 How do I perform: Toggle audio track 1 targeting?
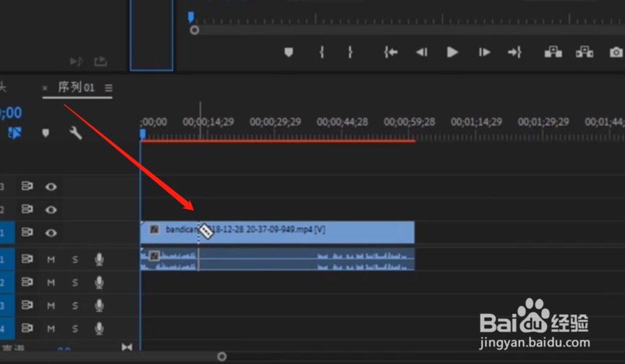point(7,259)
